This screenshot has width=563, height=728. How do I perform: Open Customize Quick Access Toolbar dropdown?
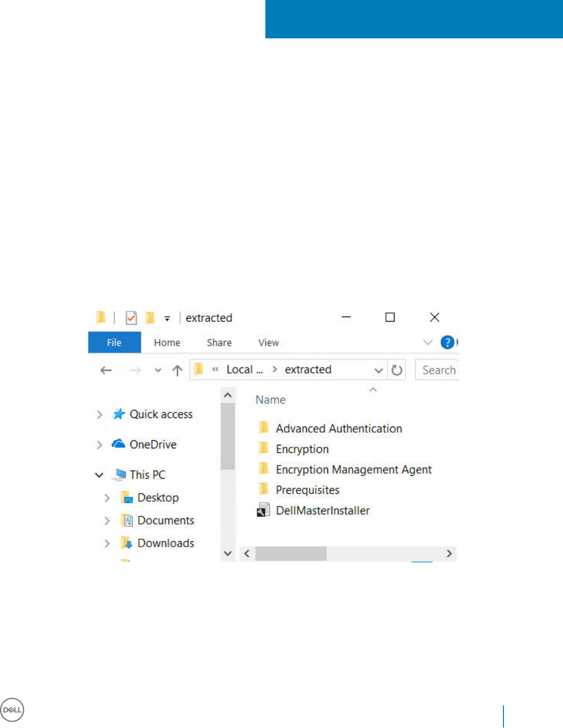[x=167, y=319]
